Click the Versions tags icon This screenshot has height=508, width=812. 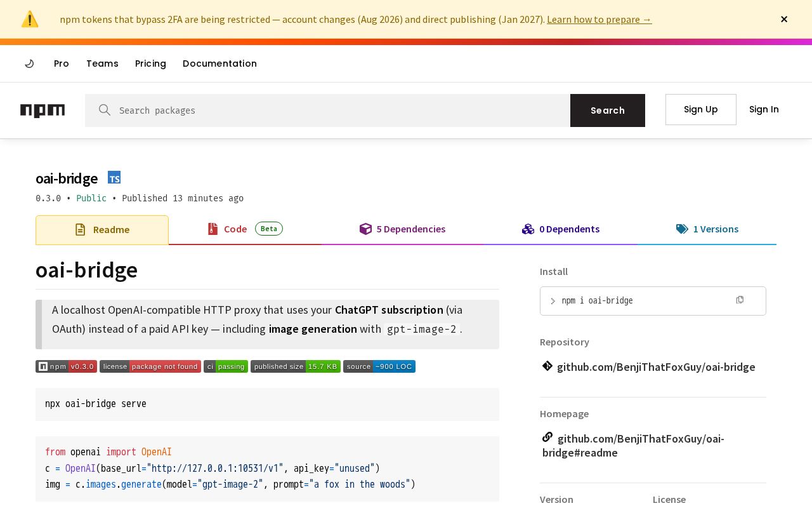(x=682, y=229)
